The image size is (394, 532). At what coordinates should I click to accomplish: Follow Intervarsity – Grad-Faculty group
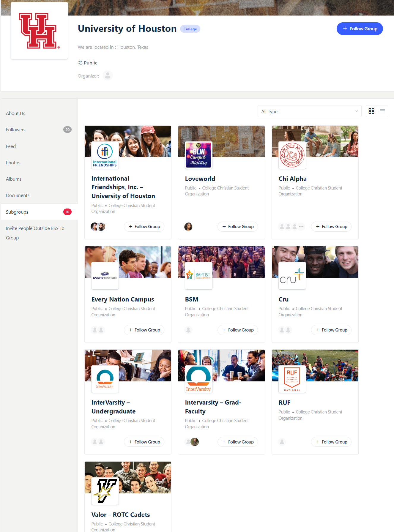[238, 442]
